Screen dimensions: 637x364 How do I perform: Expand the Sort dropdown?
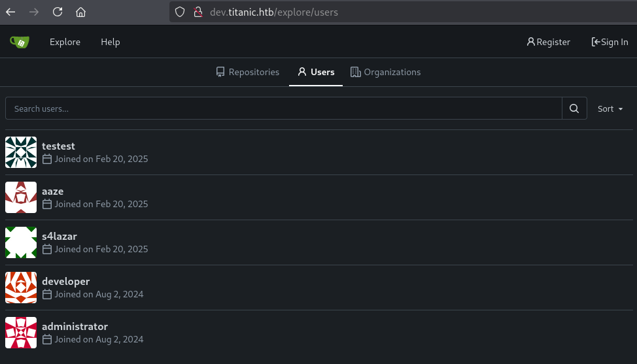tap(610, 108)
